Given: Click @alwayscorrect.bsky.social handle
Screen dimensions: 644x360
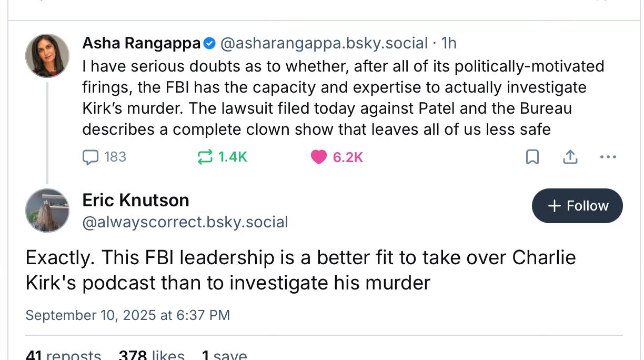Looking at the screenshot, I should pyautogui.click(x=185, y=222).
